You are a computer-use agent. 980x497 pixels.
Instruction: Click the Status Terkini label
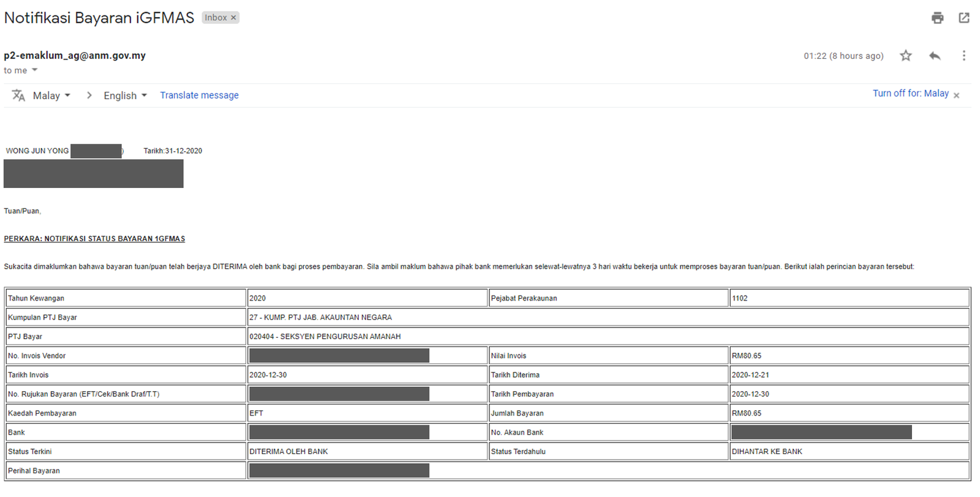click(x=29, y=451)
